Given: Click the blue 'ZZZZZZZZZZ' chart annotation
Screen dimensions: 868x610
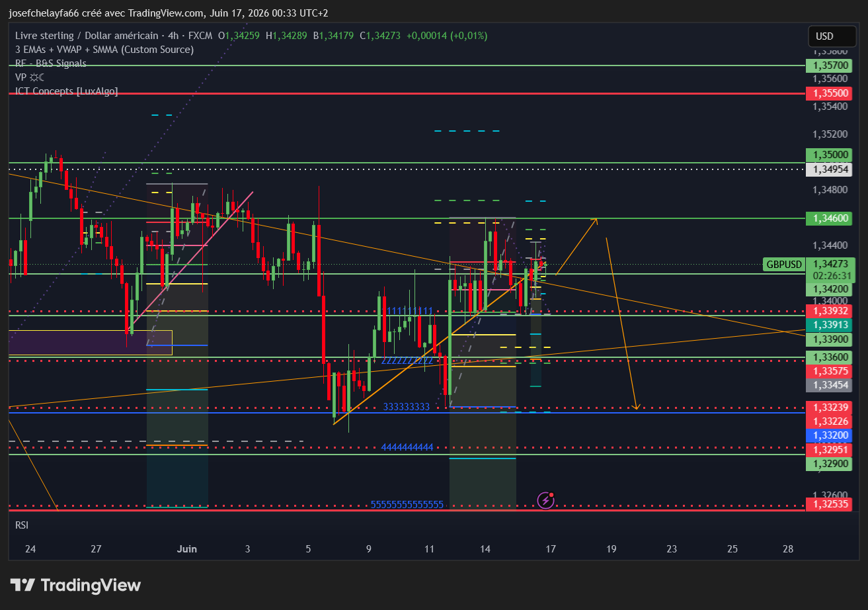Looking at the screenshot, I should [x=407, y=360].
